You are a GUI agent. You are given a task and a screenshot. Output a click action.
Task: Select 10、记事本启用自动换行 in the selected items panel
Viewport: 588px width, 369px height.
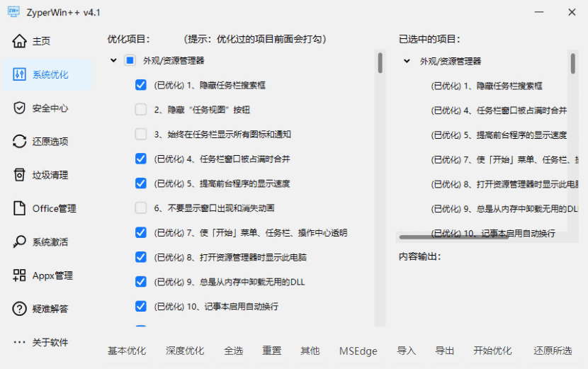point(493,233)
